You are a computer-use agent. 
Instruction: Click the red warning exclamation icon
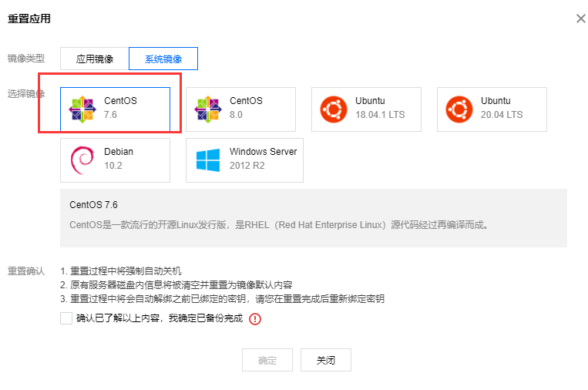(255, 319)
